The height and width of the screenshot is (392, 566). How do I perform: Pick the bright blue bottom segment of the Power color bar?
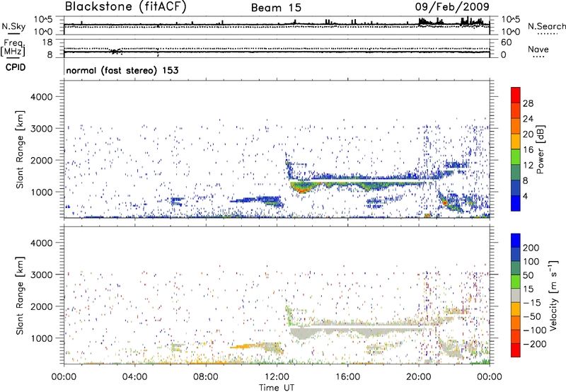(x=516, y=203)
